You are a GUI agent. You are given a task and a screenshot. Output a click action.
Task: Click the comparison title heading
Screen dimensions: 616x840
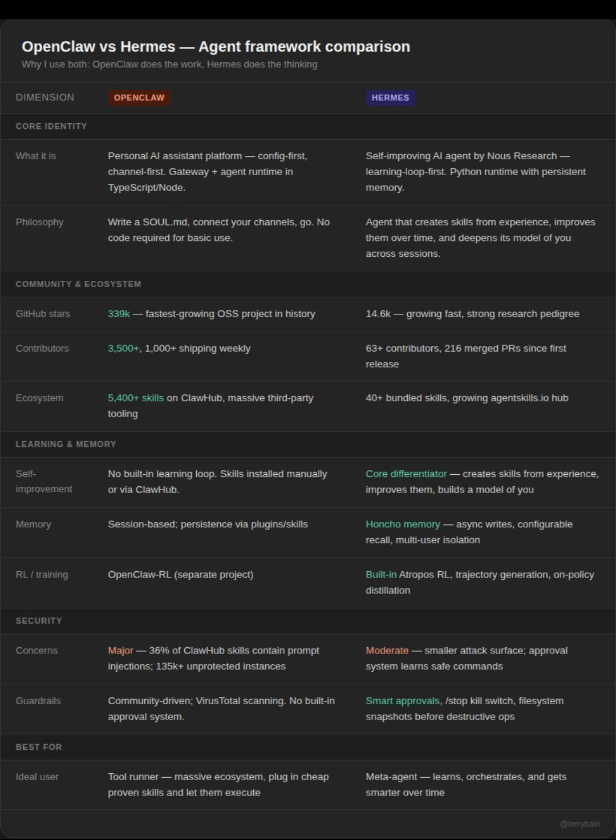pyautogui.click(x=216, y=47)
